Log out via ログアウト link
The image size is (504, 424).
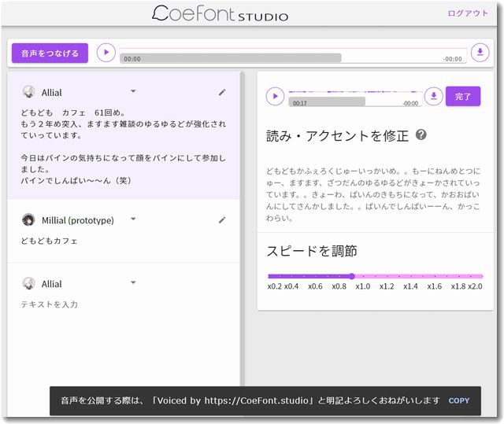(468, 13)
